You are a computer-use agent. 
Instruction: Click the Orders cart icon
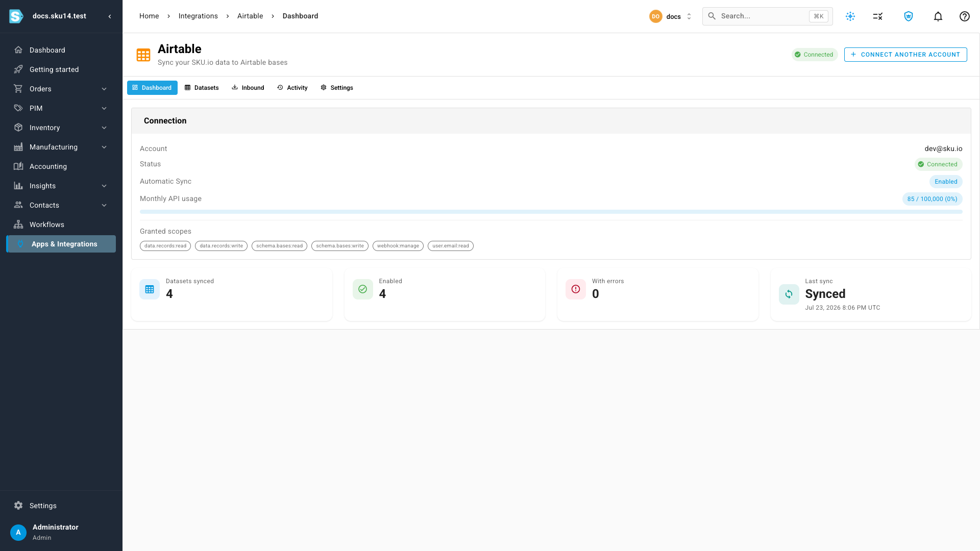pyautogui.click(x=18, y=89)
